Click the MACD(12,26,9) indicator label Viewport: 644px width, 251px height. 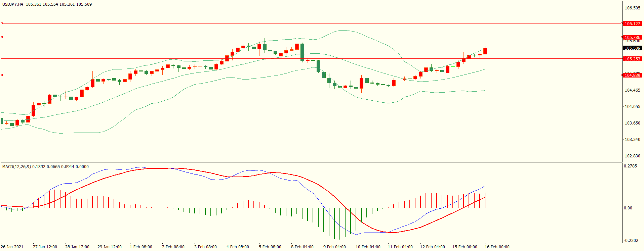pos(16,166)
